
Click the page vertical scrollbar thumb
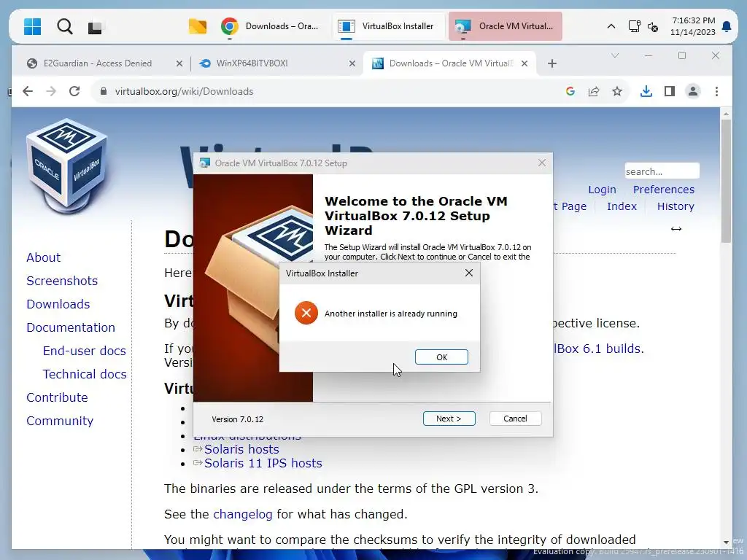click(x=726, y=181)
